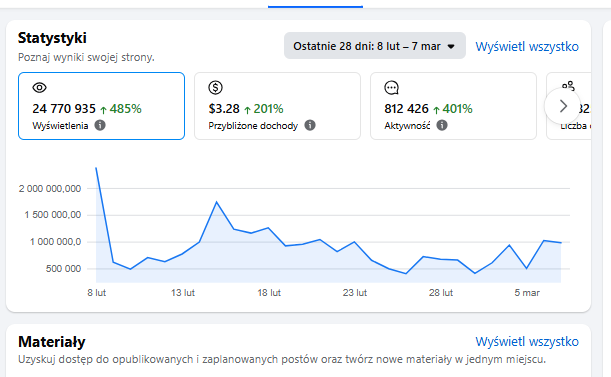Click Wyświetl wszystko link in Materiały

pyautogui.click(x=527, y=342)
